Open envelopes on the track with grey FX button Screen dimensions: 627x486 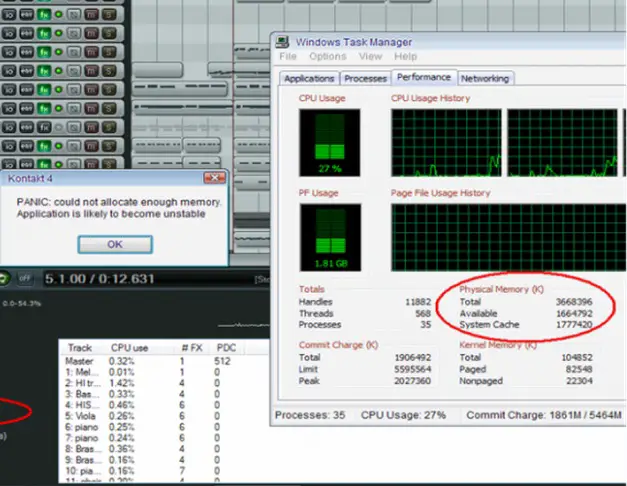tap(26, 127)
